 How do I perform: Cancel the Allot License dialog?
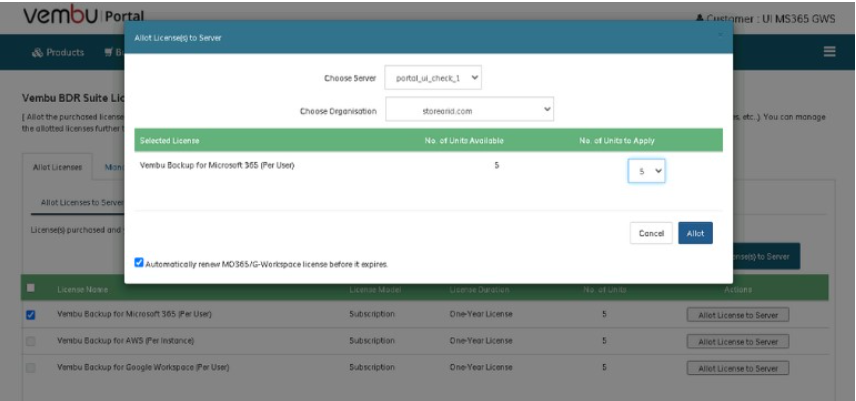651,233
